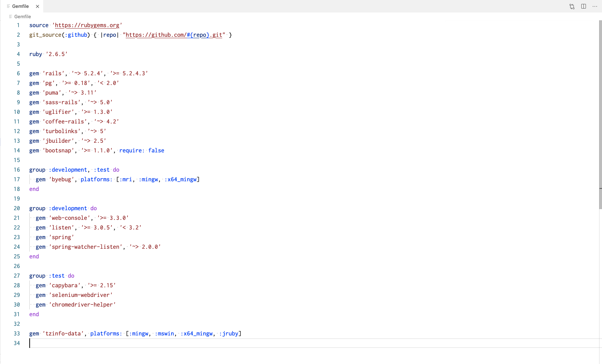
Task: Click the 'spring-watcher-listen' gem name
Action: tap(86, 247)
